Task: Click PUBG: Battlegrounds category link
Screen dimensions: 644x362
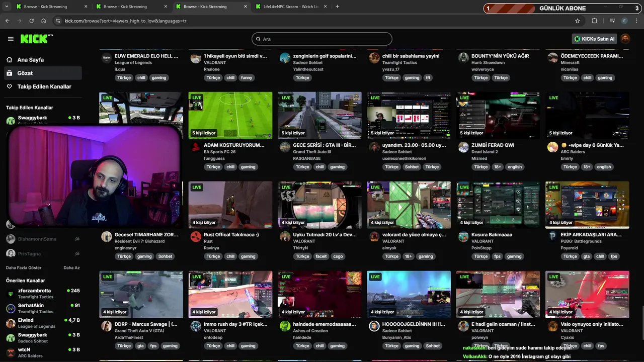Action: (581, 241)
